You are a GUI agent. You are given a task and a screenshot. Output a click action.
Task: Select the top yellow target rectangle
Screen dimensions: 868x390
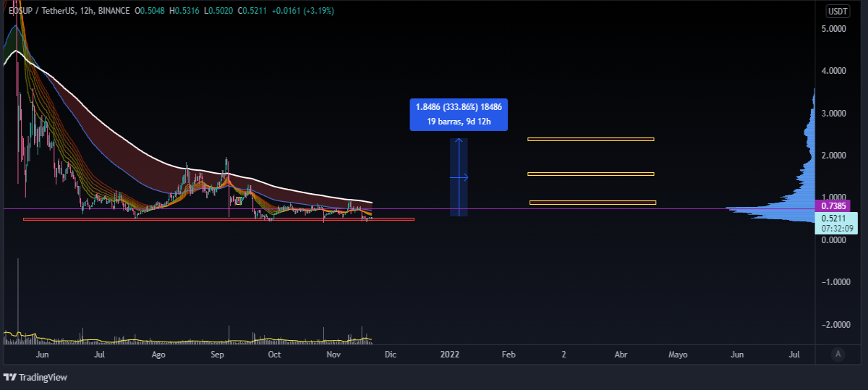591,139
